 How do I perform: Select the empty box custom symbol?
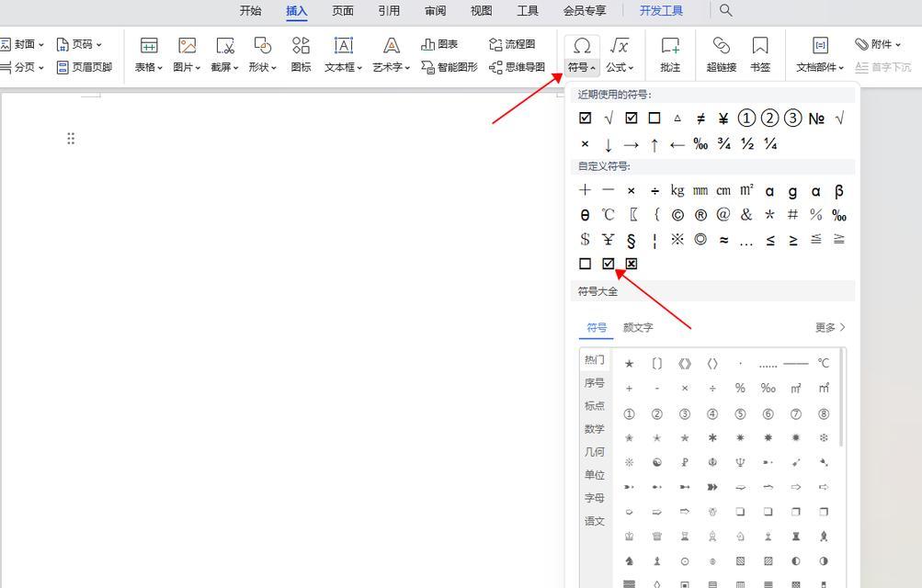[585, 263]
